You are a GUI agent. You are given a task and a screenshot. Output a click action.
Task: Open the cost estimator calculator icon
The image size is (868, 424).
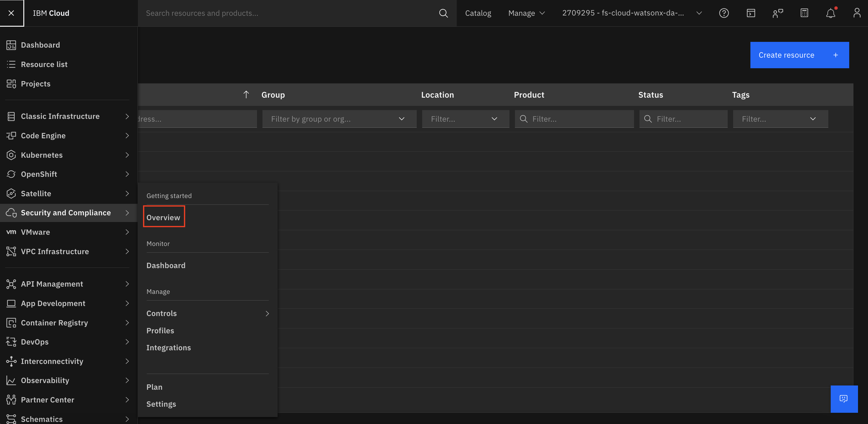(x=804, y=13)
